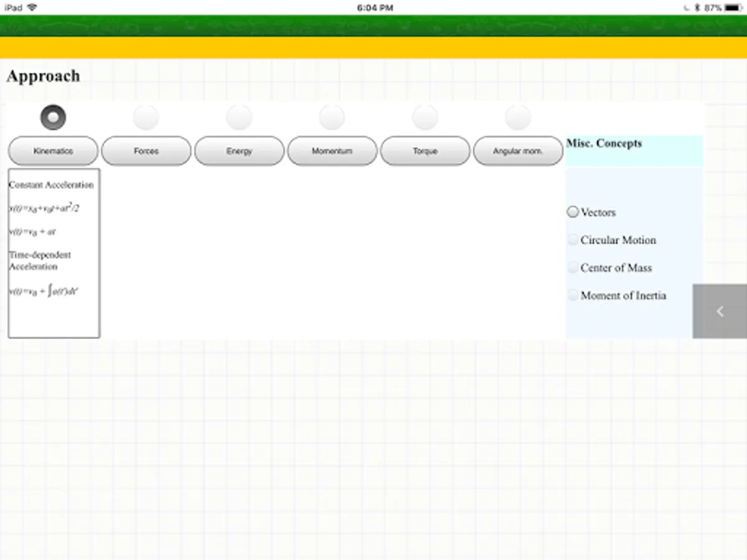The image size is (747, 560).
Task: Select the radio button above Kinematics
Action: click(53, 117)
